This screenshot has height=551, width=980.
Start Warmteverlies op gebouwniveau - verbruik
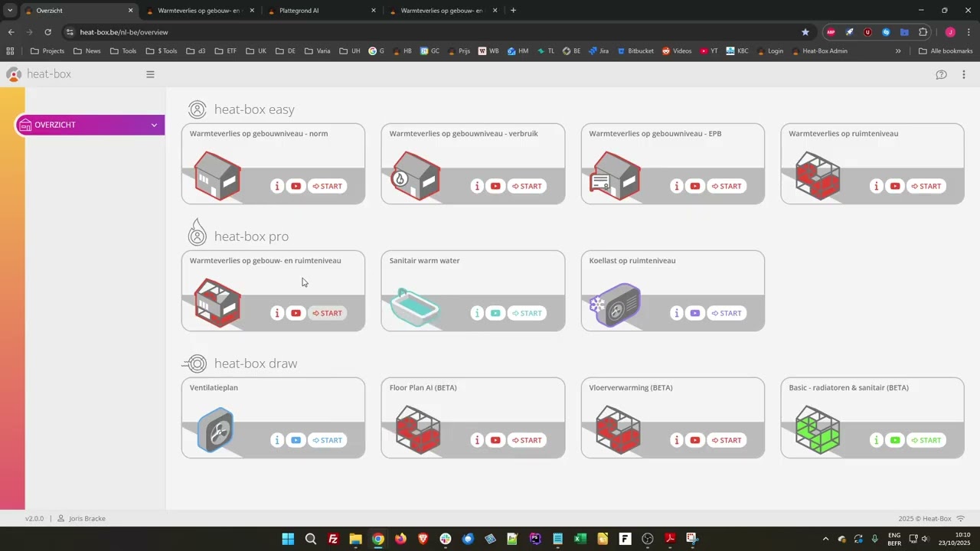pos(527,186)
